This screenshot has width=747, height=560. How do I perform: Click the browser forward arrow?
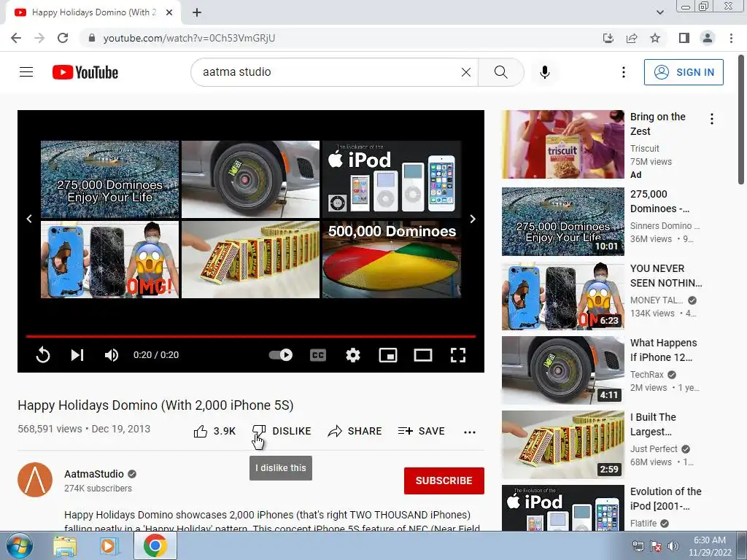point(39,38)
